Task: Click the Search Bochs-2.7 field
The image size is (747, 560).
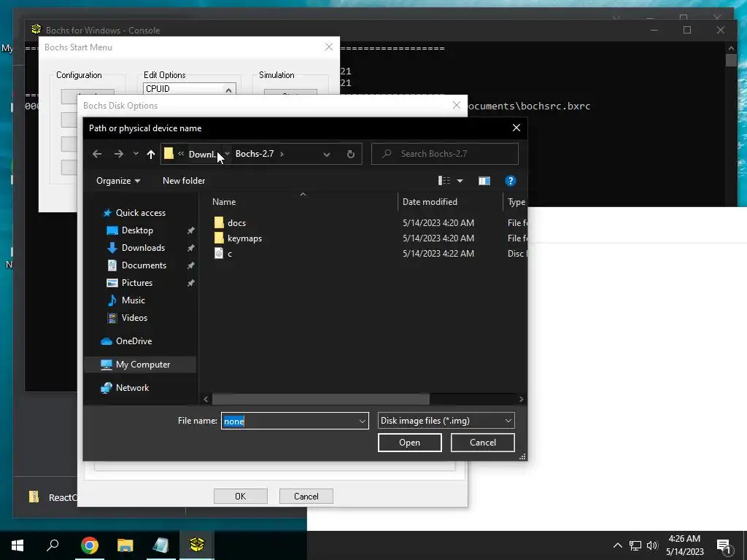Action: [445, 154]
